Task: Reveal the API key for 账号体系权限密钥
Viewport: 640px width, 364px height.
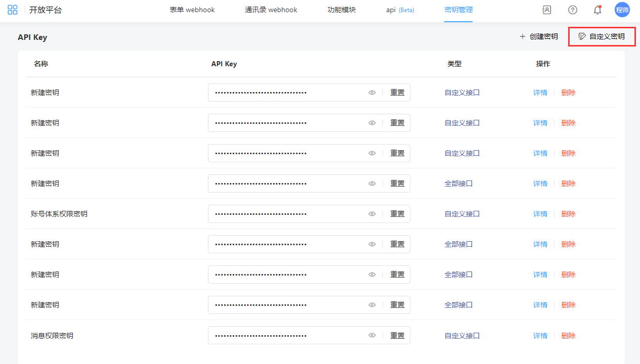Action: point(372,214)
